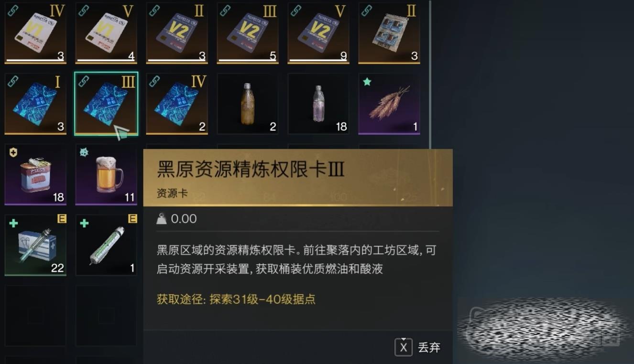Click the X discard (丢弃) button
Screen dimensions: 634x364
(x=417, y=347)
